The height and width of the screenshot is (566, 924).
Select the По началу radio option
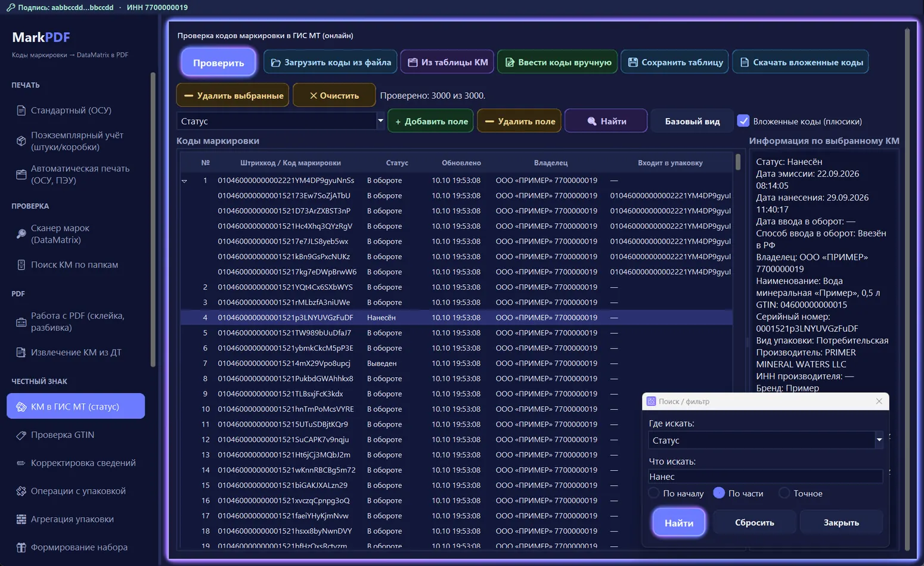pyautogui.click(x=653, y=493)
